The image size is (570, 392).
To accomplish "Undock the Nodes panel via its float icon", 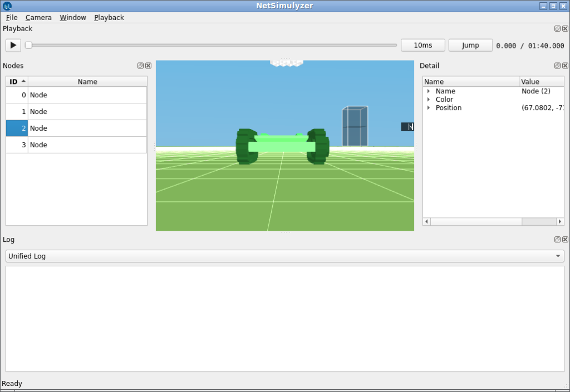I will tap(140, 66).
